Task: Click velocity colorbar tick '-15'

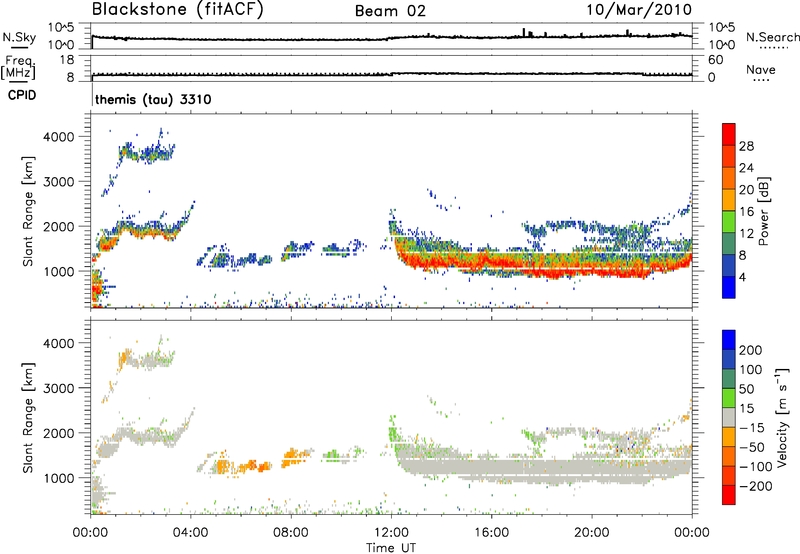Action: click(752, 427)
